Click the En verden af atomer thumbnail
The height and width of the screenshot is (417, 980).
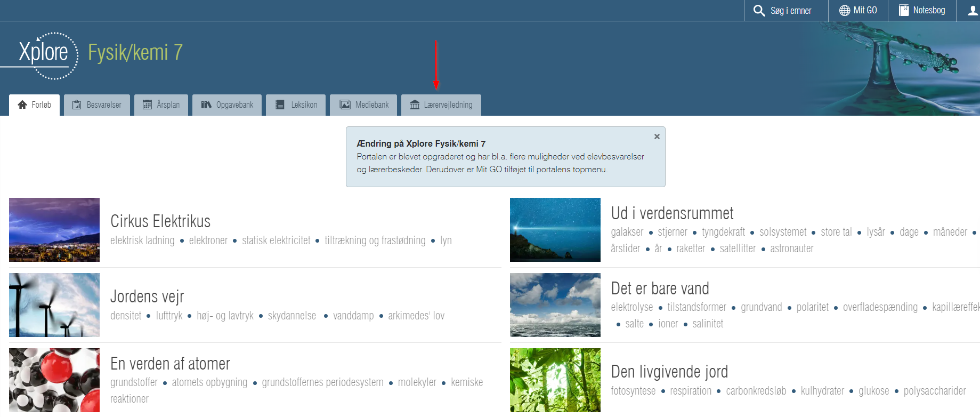[54, 380]
